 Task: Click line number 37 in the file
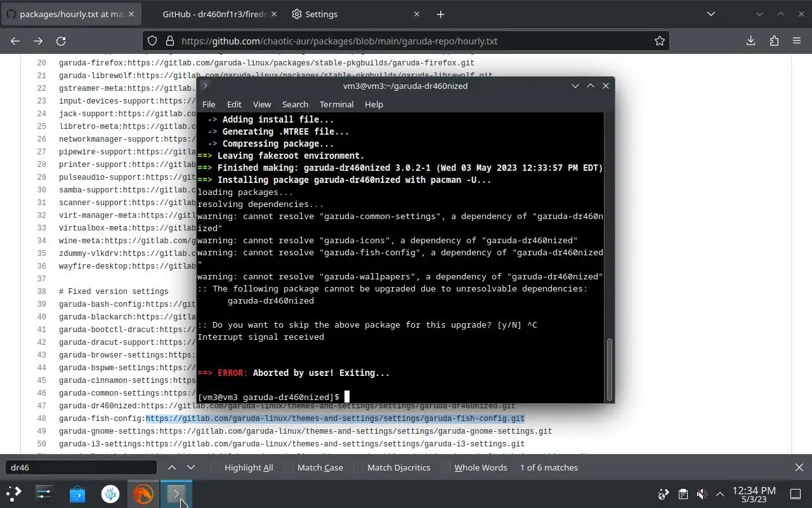(x=41, y=279)
